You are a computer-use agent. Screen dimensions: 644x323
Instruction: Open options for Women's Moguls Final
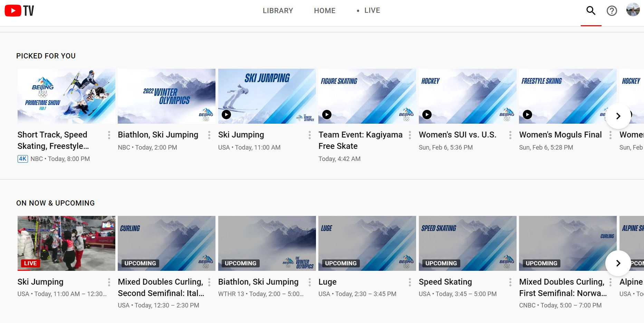click(x=611, y=135)
